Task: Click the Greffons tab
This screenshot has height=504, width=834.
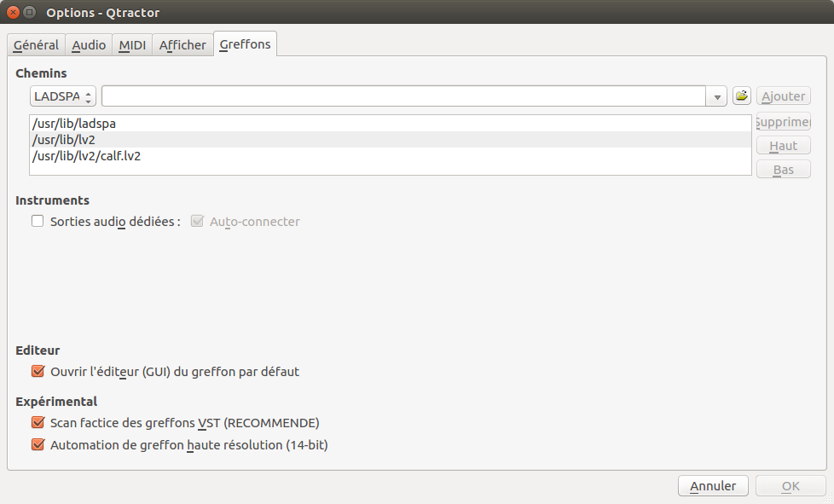Action: coord(245,44)
